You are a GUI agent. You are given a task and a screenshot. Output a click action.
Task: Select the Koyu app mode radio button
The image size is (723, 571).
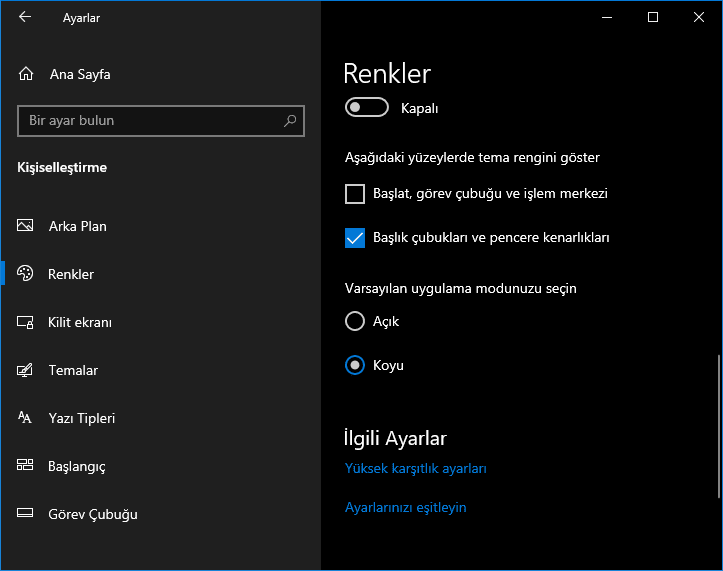[355, 365]
